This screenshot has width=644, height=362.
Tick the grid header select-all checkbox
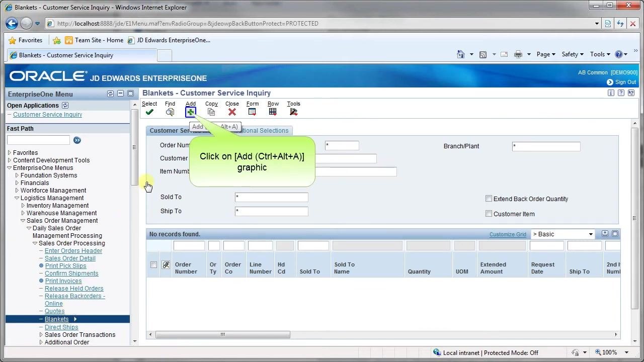[x=153, y=265]
